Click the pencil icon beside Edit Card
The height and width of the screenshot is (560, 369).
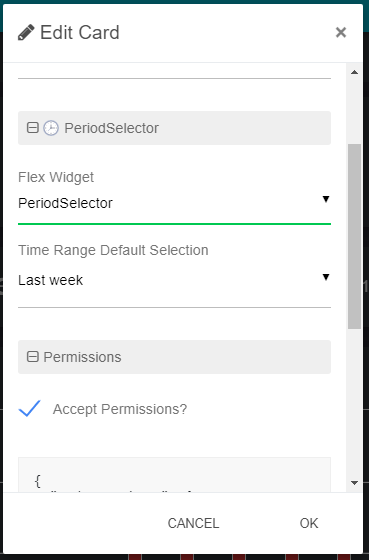[x=26, y=32]
